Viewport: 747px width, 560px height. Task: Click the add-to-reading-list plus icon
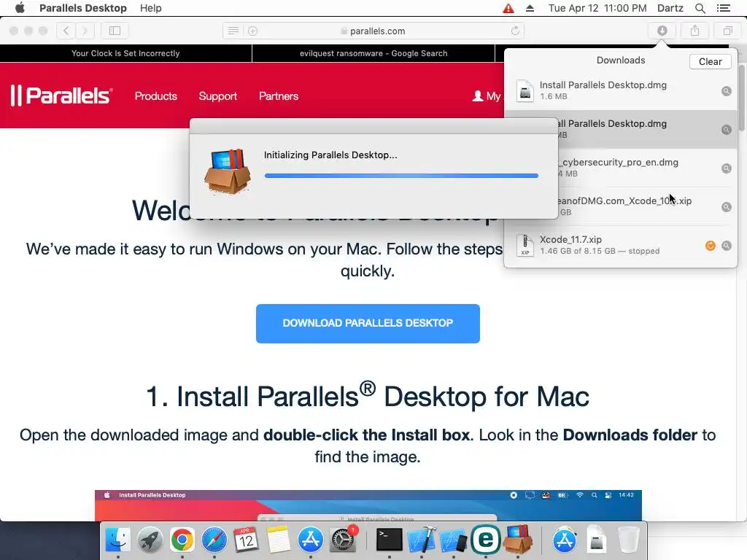pos(253,31)
